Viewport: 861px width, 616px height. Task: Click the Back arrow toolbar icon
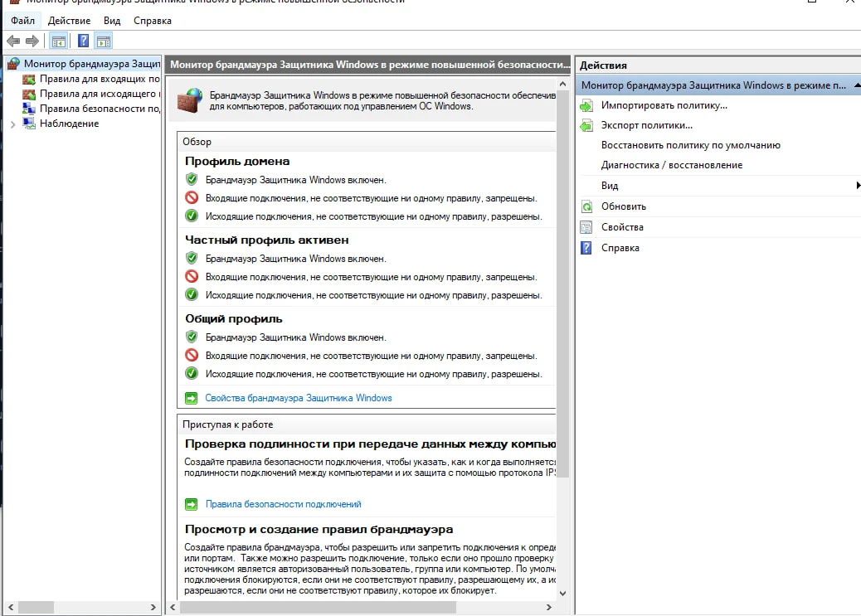(13, 41)
